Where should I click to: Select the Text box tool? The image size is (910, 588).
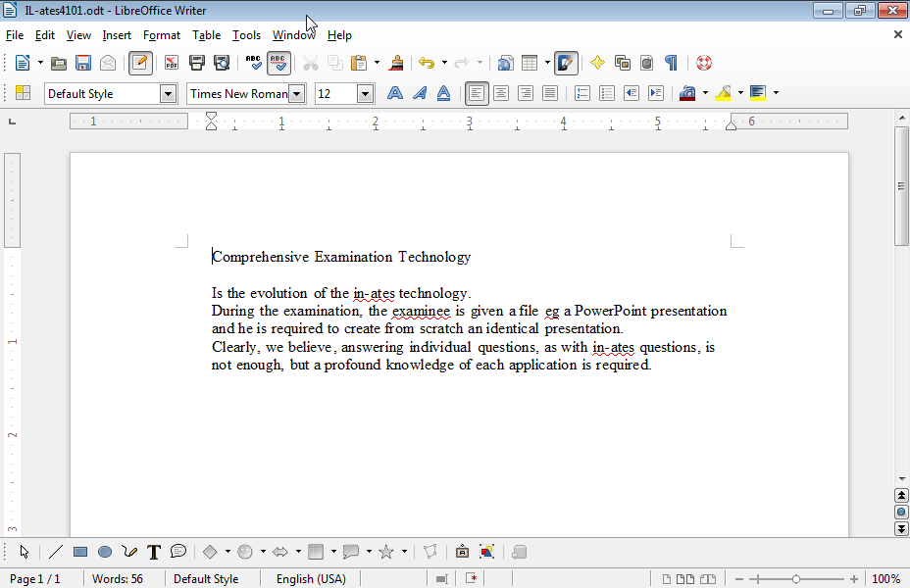(x=154, y=552)
